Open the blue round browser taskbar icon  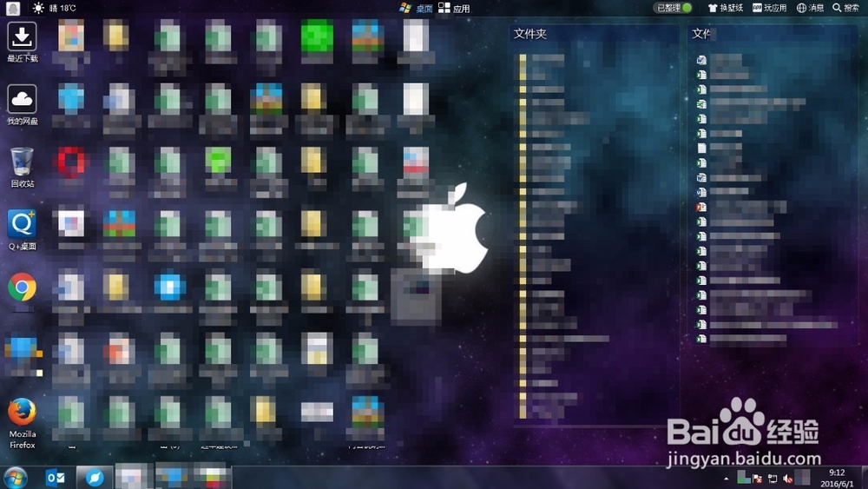[94, 478]
